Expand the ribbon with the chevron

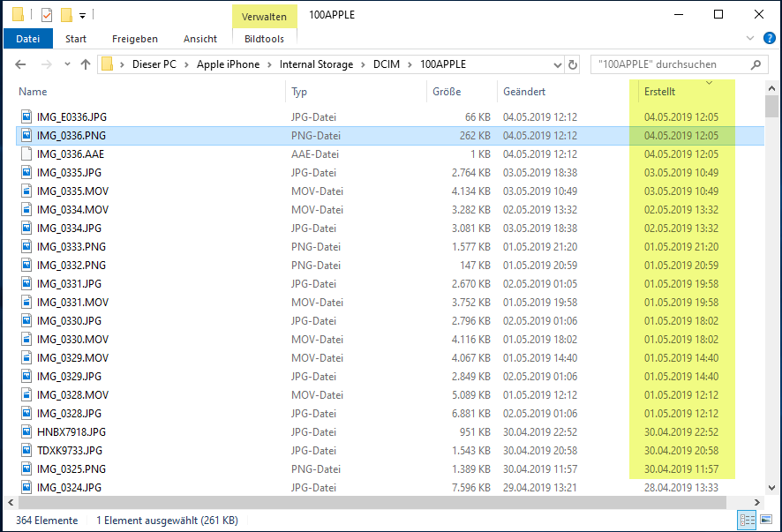[x=750, y=39]
